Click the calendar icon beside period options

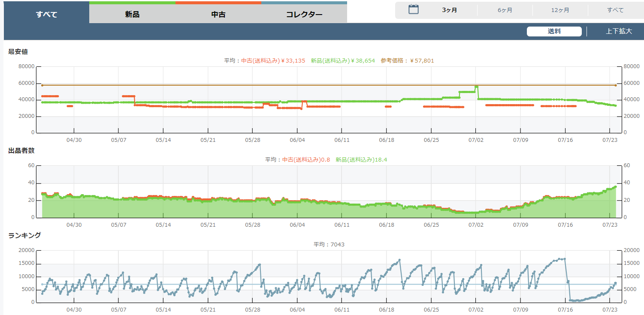(413, 9)
